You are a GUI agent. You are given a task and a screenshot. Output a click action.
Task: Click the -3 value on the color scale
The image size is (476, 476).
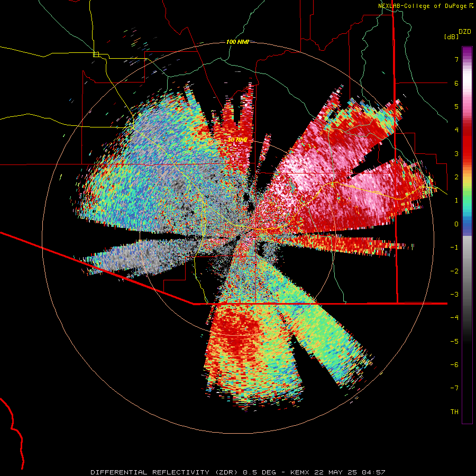click(454, 294)
